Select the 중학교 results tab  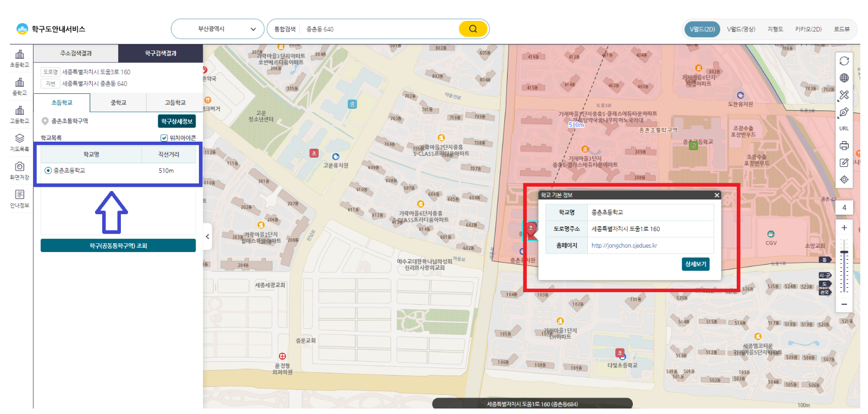tap(119, 103)
